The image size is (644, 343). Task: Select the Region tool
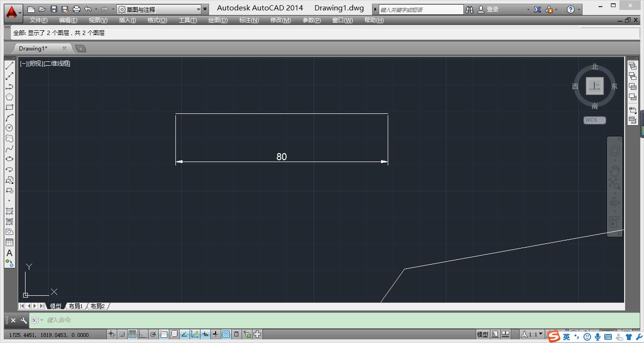tap(9, 232)
